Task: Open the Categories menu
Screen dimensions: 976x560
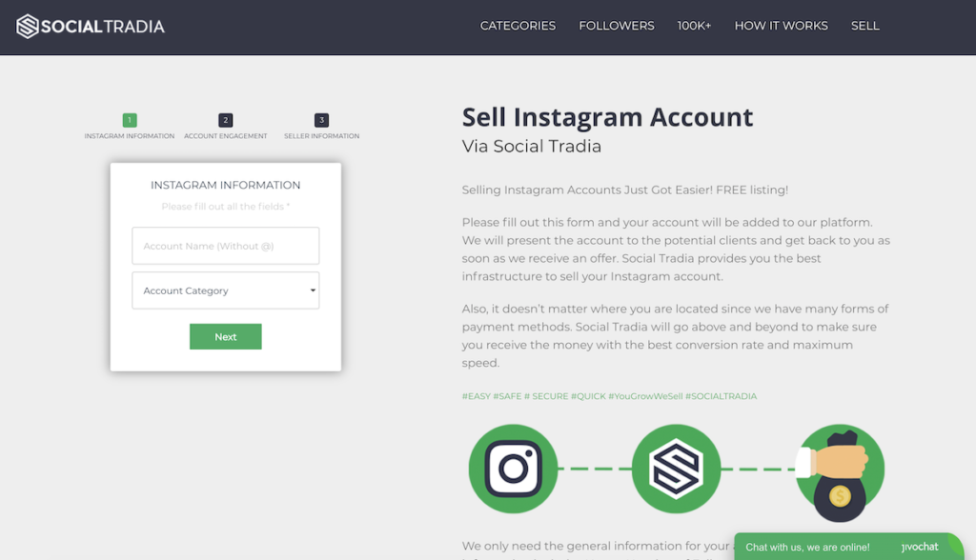Action: pyautogui.click(x=518, y=26)
